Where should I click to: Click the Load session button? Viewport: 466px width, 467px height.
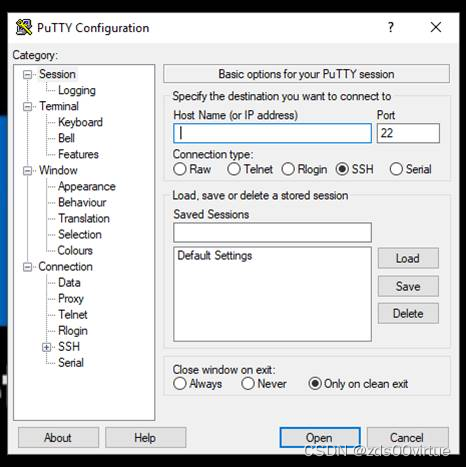408,258
